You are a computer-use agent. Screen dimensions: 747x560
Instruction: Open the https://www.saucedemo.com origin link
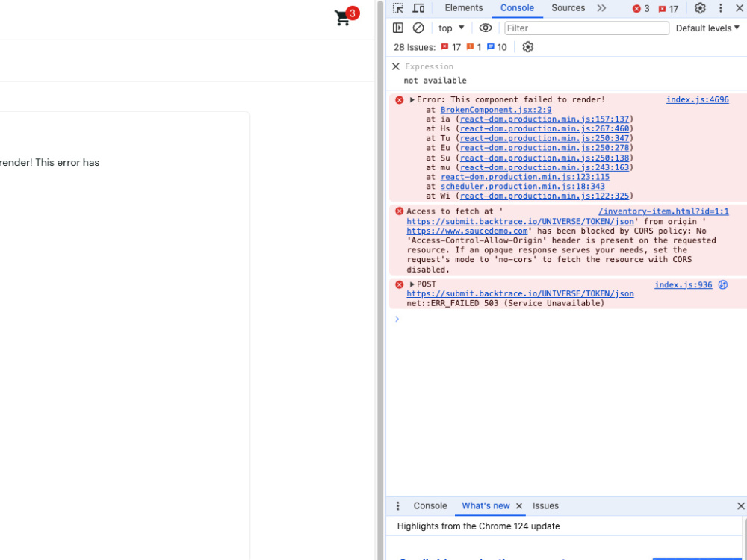[467, 231]
